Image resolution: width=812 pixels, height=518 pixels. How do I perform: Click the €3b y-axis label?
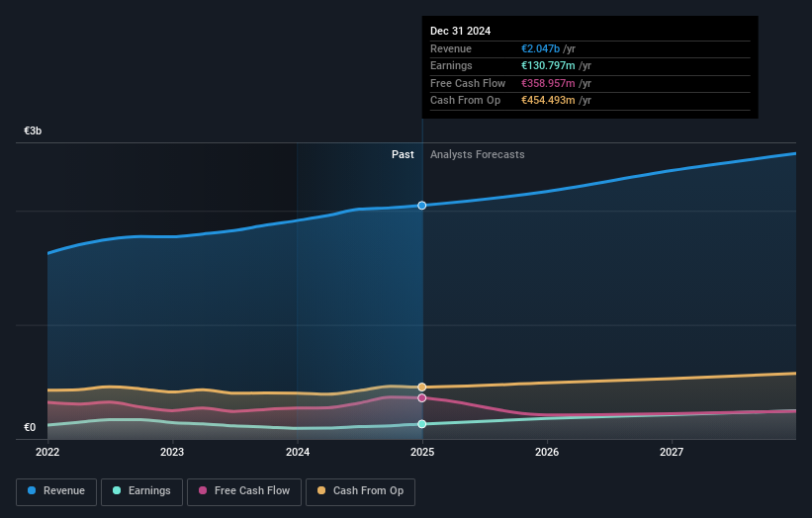[x=33, y=130]
